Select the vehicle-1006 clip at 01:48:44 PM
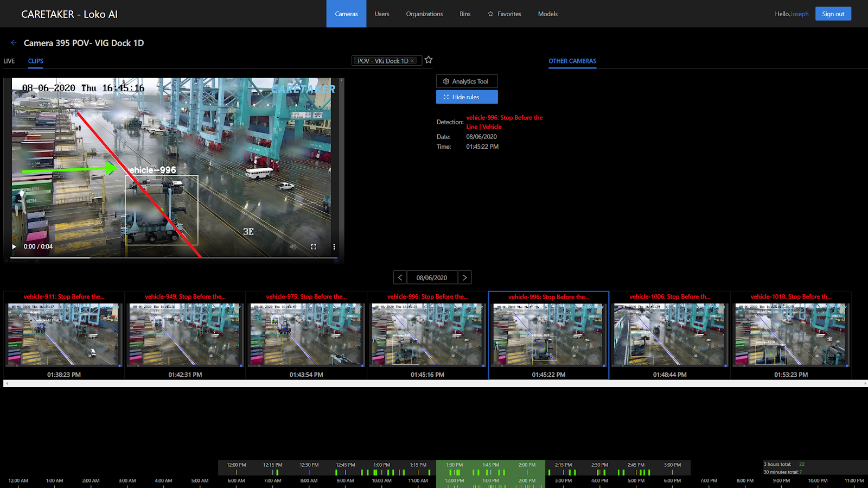 (669, 335)
